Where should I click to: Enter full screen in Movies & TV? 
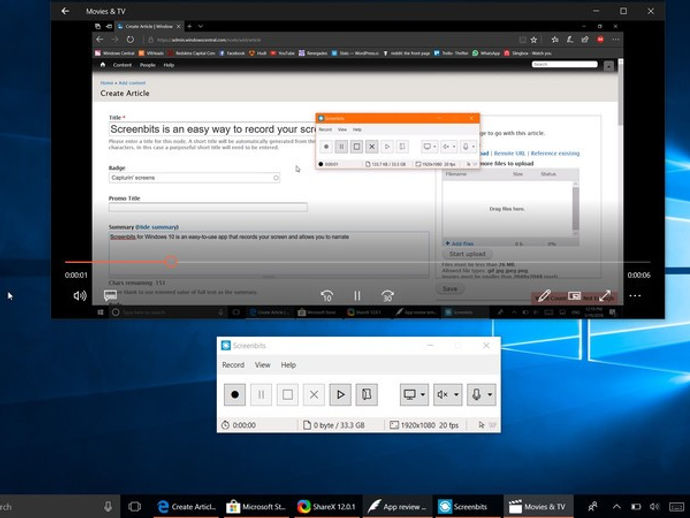pyautogui.click(x=605, y=296)
